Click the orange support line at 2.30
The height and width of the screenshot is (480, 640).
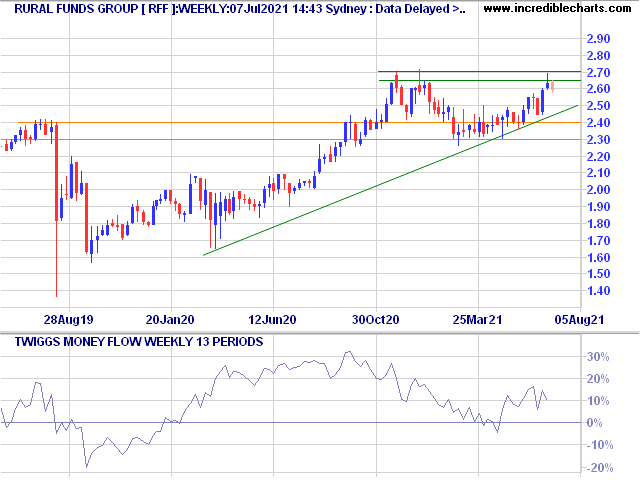[x=290, y=140]
